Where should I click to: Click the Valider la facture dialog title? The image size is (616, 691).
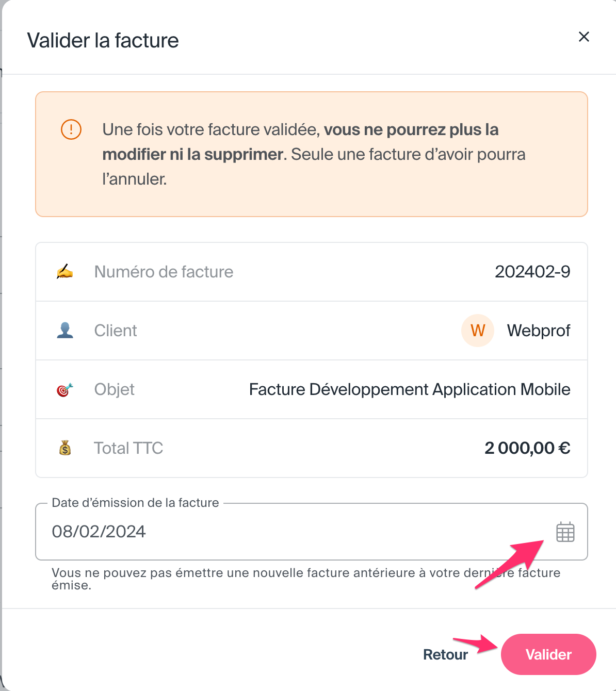pyautogui.click(x=103, y=41)
